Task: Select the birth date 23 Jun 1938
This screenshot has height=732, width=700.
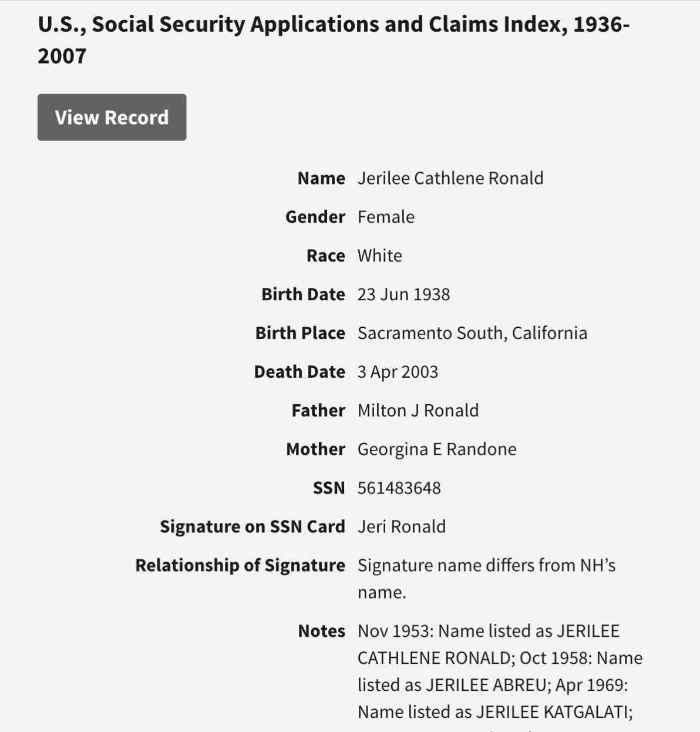Action: point(403,294)
